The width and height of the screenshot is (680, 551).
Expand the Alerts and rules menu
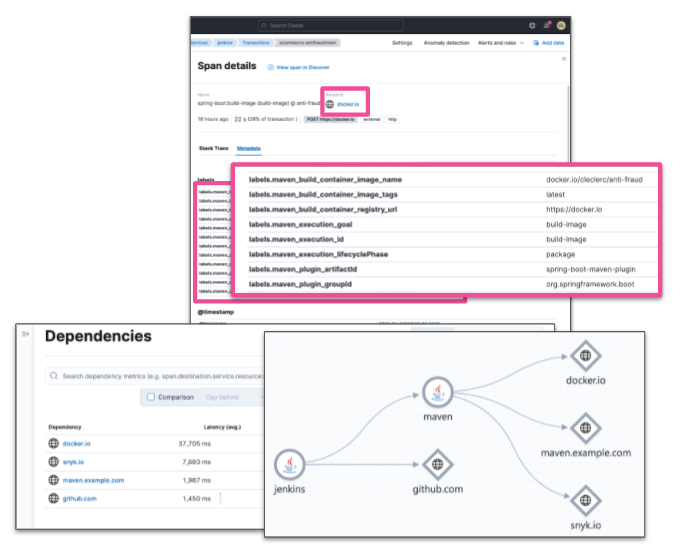point(502,43)
